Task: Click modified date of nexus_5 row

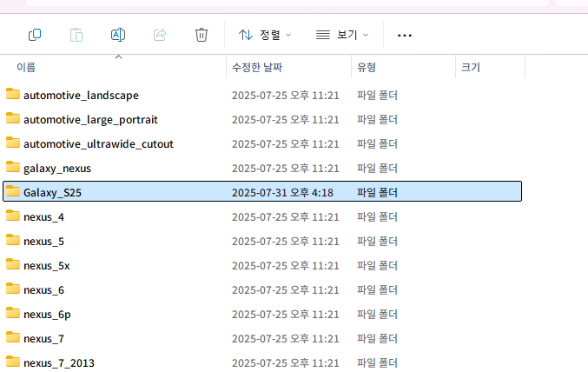Action: (286, 242)
